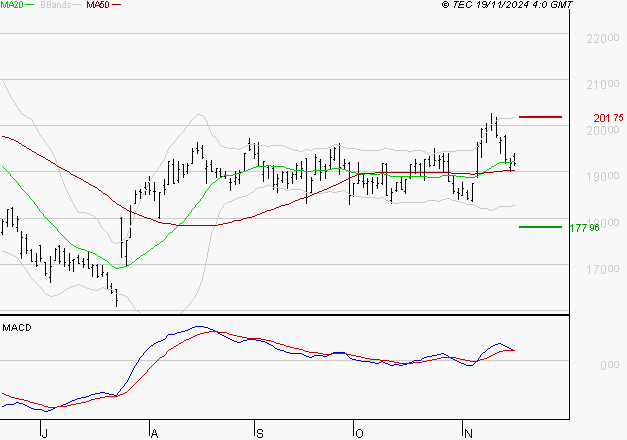
Task: Click the N month marker
Action: tap(468, 433)
